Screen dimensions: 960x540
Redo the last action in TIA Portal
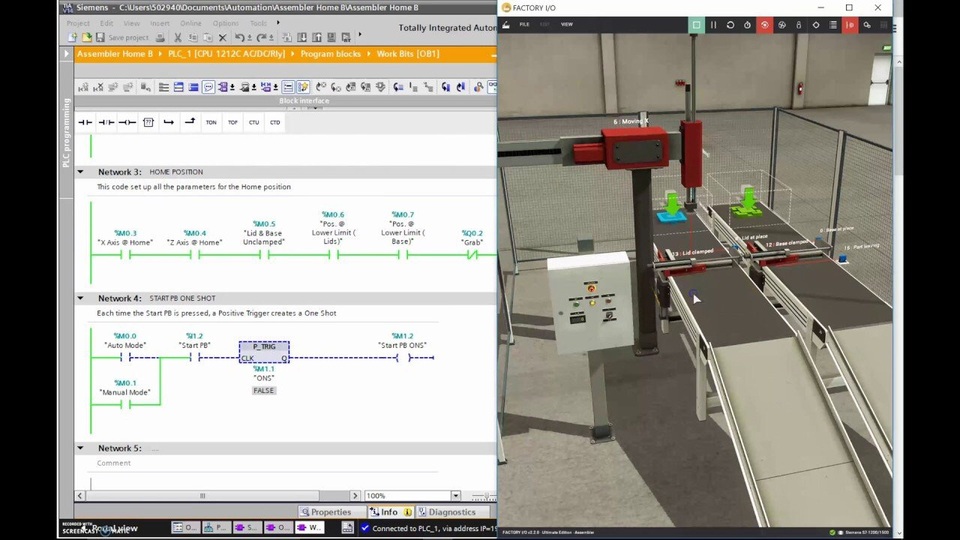[x=262, y=38]
